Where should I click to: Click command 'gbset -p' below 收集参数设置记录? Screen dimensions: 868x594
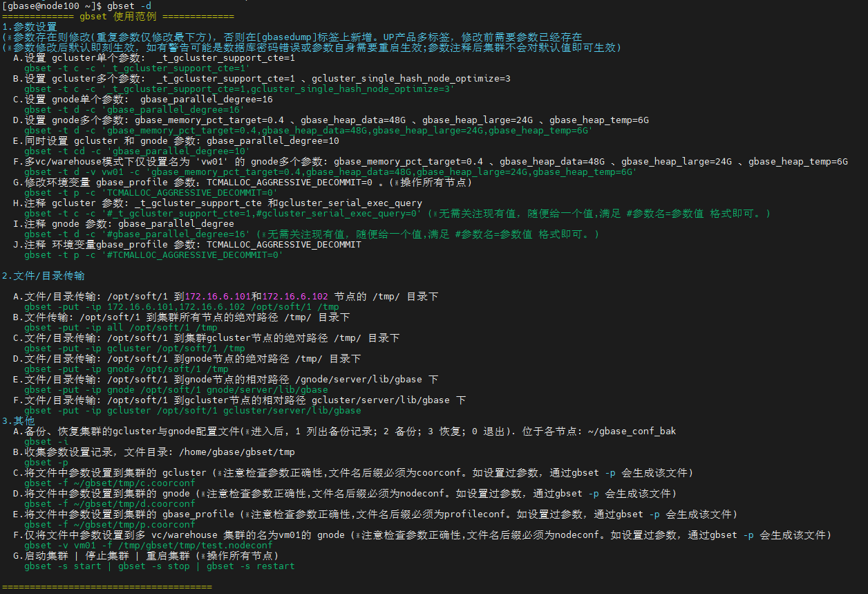click(x=46, y=462)
